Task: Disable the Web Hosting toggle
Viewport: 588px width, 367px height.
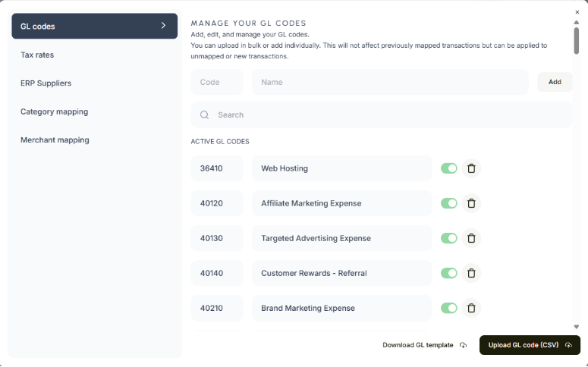Action: click(x=449, y=168)
